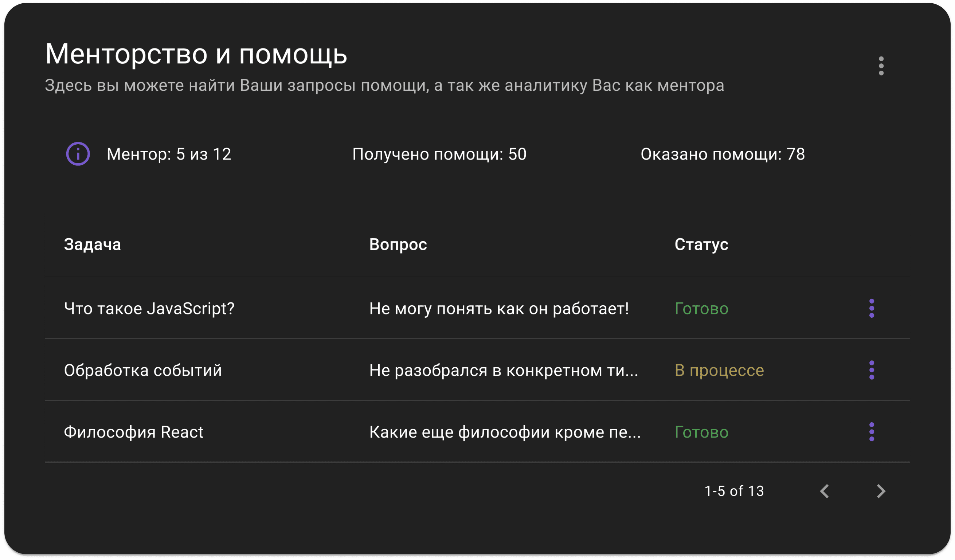The image size is (955, 560).
Task: Expand truncated question 'Не разобрался в конкретном ти...'
Action: click(504, 370)
